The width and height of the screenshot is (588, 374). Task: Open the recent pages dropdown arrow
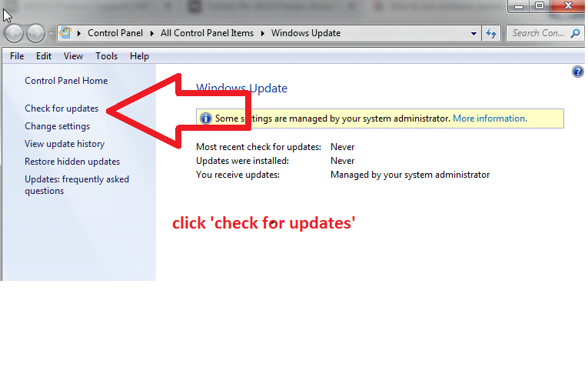[51, 34]
